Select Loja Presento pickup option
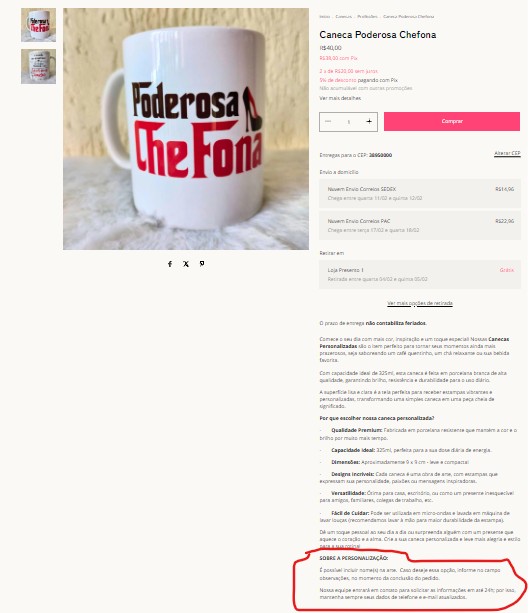The width and height of the screenshot is (530, 613). tap(420, 274)
